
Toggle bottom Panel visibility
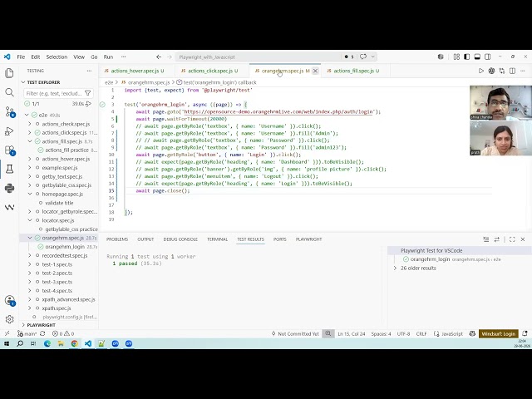pos(477,57)
